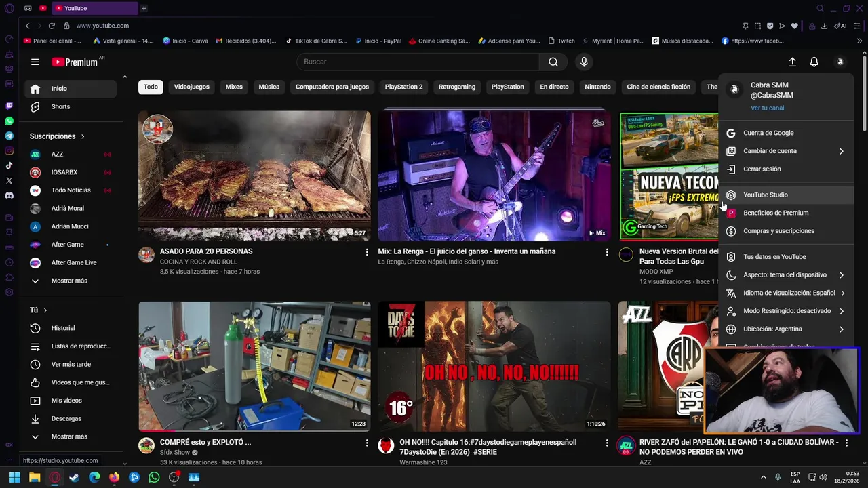Open the Opera AI button
The height and width of the screenshot is (488, 868).
[x=842, y=26]
